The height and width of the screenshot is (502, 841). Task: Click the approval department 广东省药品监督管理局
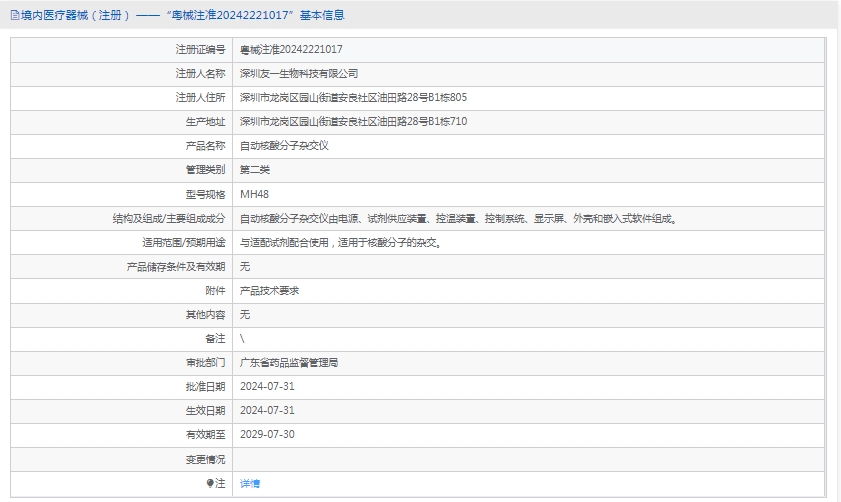(289, 362)
